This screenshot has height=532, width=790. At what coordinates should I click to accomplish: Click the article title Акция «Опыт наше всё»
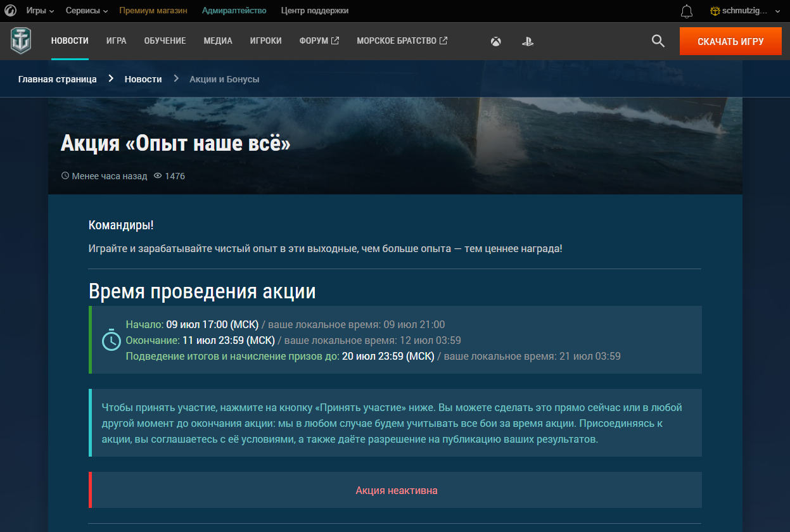(175, 143)
